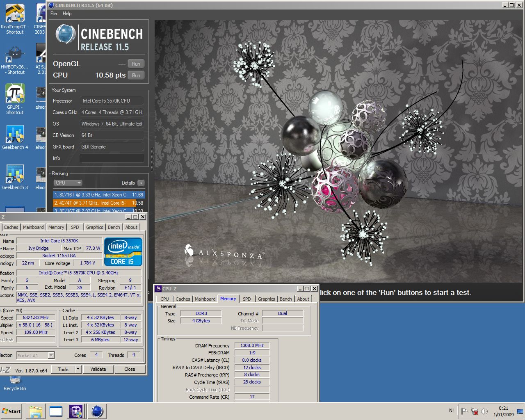The image size is (525, 420).
Task: Switch to Graphics tab in CPU-Z Memory window
Action: point(267,299)
